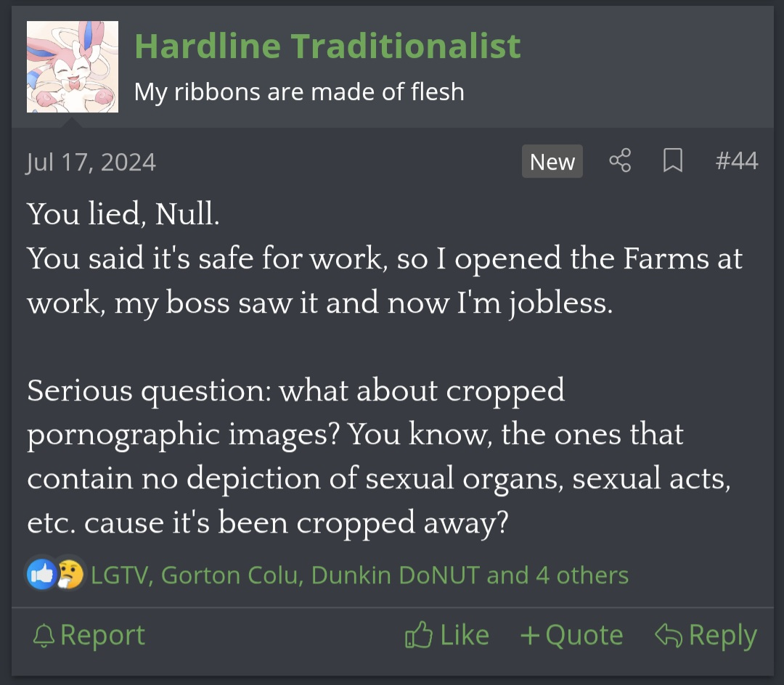Image resolution: width=784 pixels, height=685 pixels.
Task: Click the New badge on the post
Action: pyautogui.click(x=552, y=162)
